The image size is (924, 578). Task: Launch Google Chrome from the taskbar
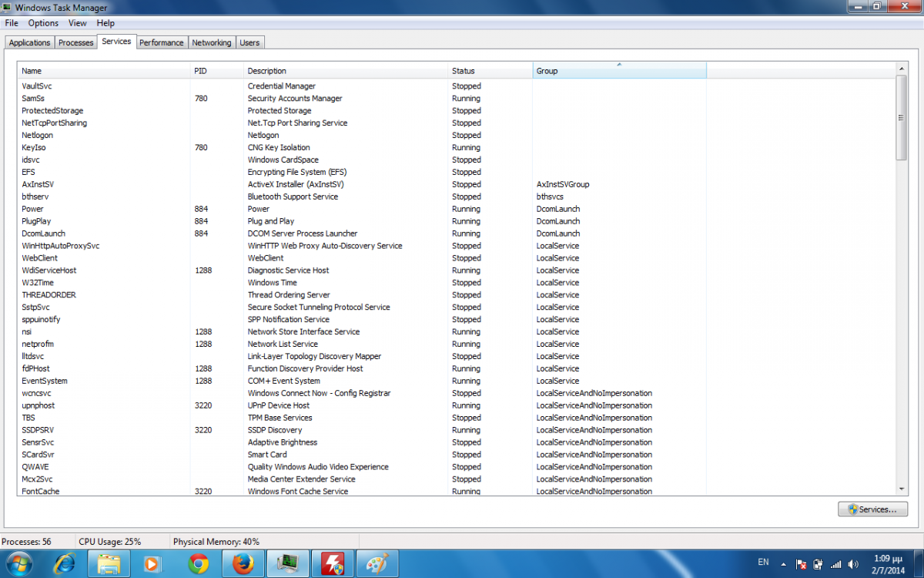point(198,563)
